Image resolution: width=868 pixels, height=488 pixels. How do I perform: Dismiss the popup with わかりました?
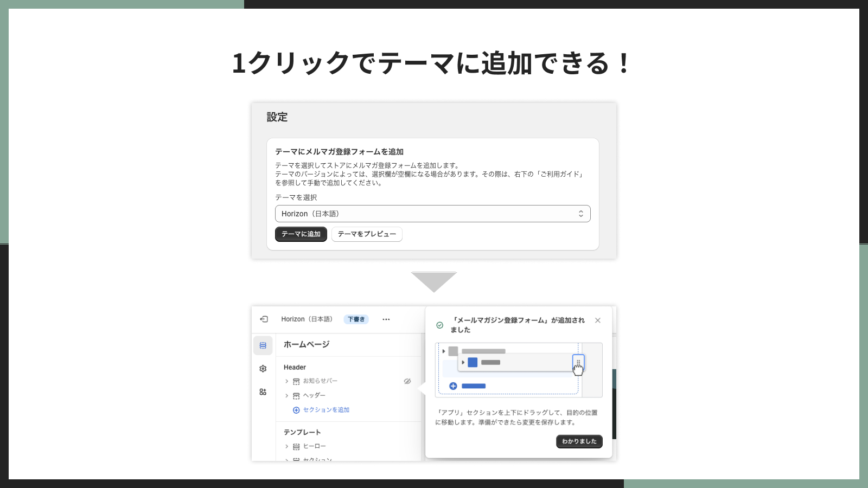pos(579,441)
